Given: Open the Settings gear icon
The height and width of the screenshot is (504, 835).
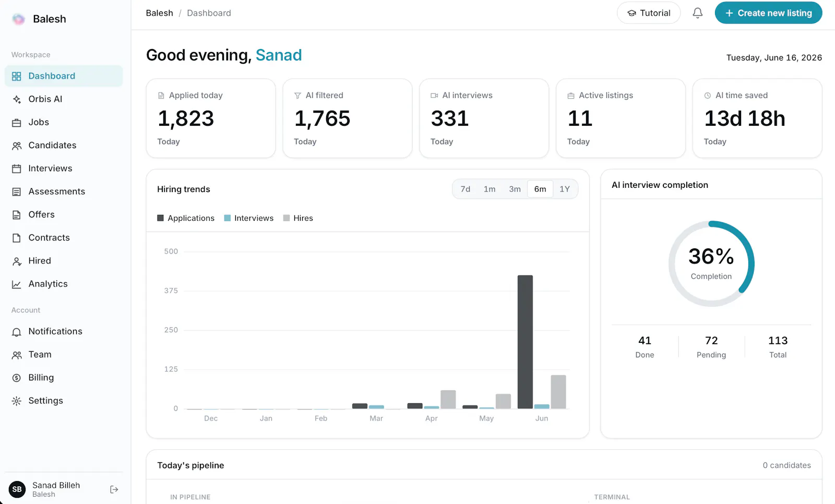Looking at the screenshot, I should coord(17,401).
